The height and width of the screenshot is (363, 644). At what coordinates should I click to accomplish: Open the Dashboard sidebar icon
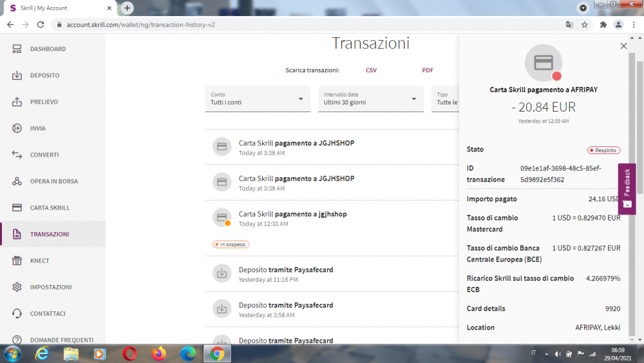17,49
